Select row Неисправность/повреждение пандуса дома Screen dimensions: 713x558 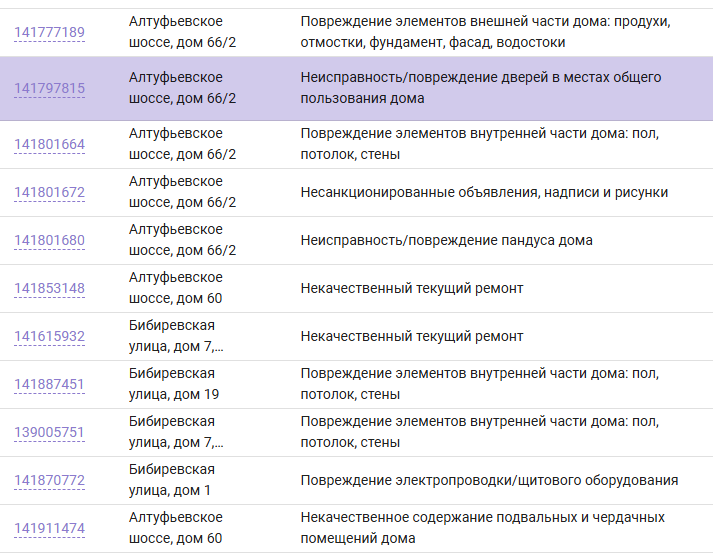(x=356, y=241)
